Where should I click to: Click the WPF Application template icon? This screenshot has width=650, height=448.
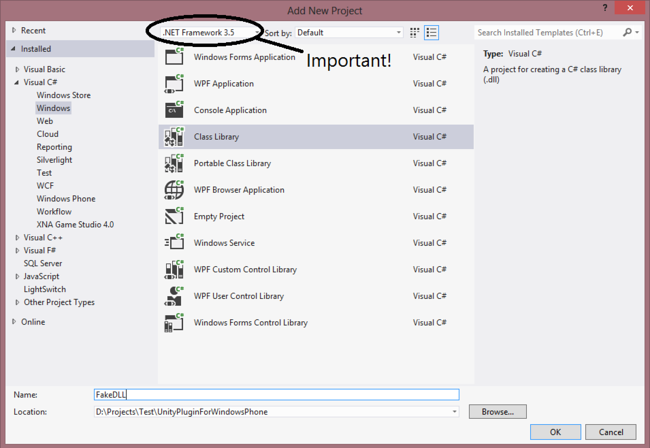click(174, 83)
